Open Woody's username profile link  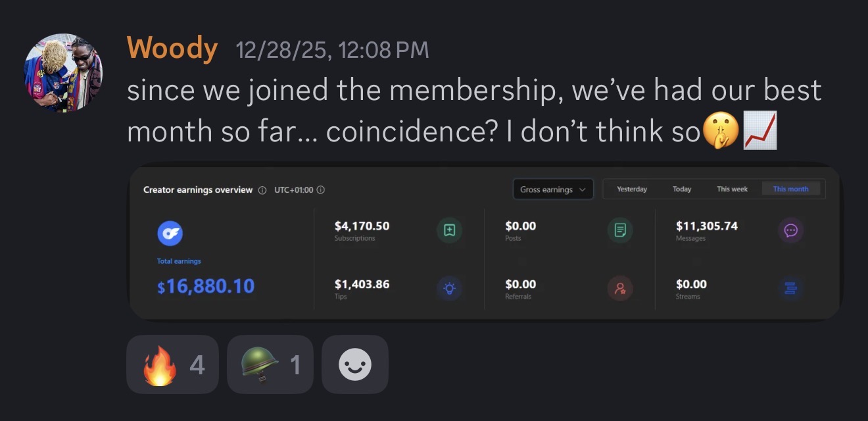pyautogui.click(x=172, y=49)
